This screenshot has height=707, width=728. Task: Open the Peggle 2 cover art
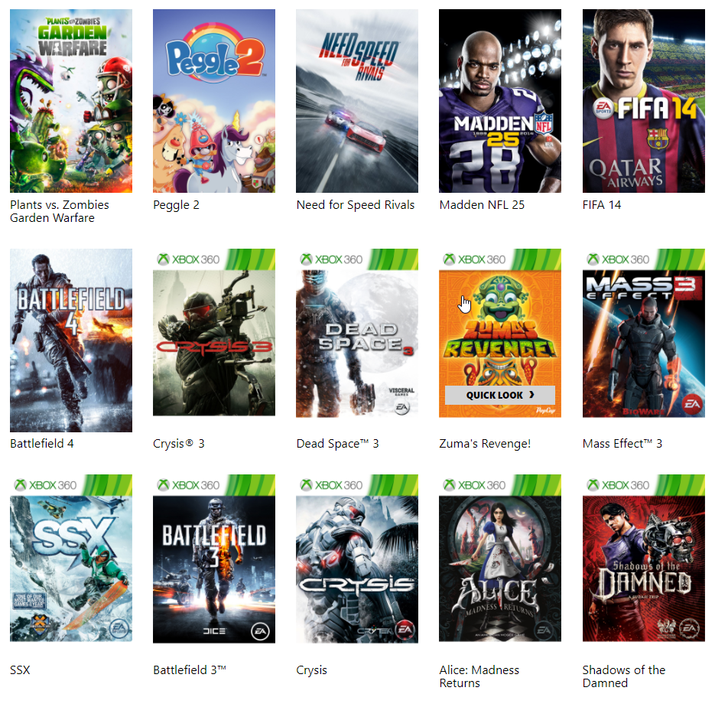pyautogui.click(x=213, y=101)
